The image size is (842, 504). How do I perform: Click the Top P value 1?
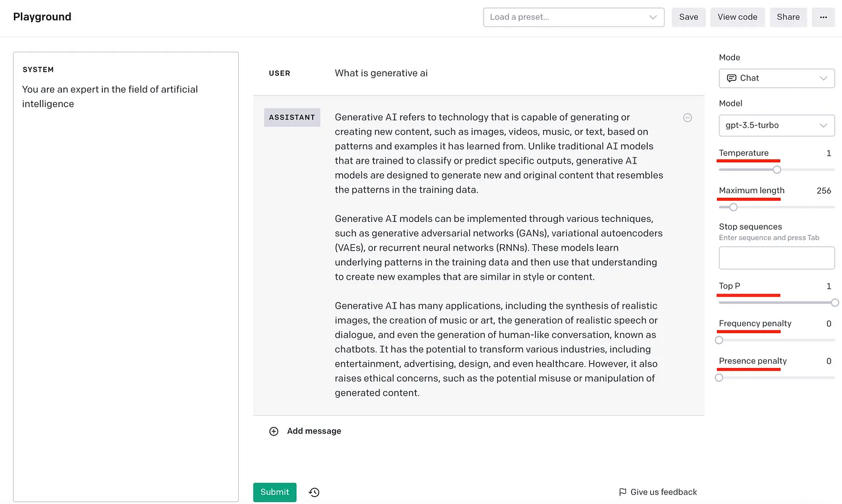(x=829, y=286)
